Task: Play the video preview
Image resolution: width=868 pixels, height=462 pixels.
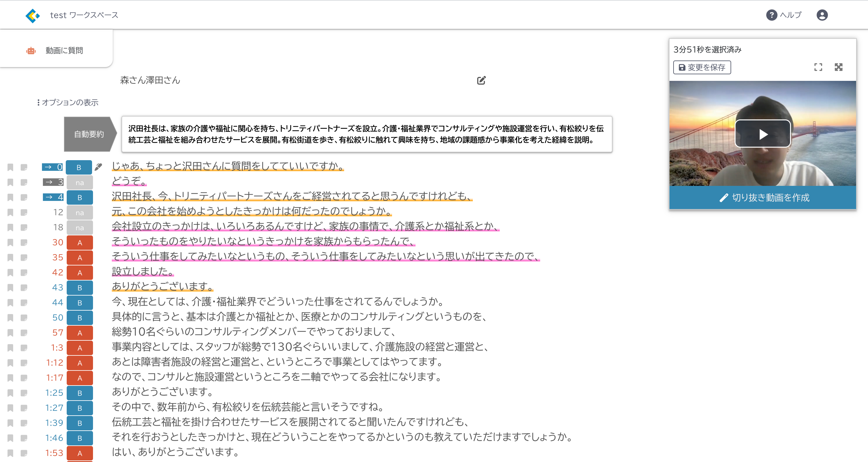Action: (x=762, y=134)
